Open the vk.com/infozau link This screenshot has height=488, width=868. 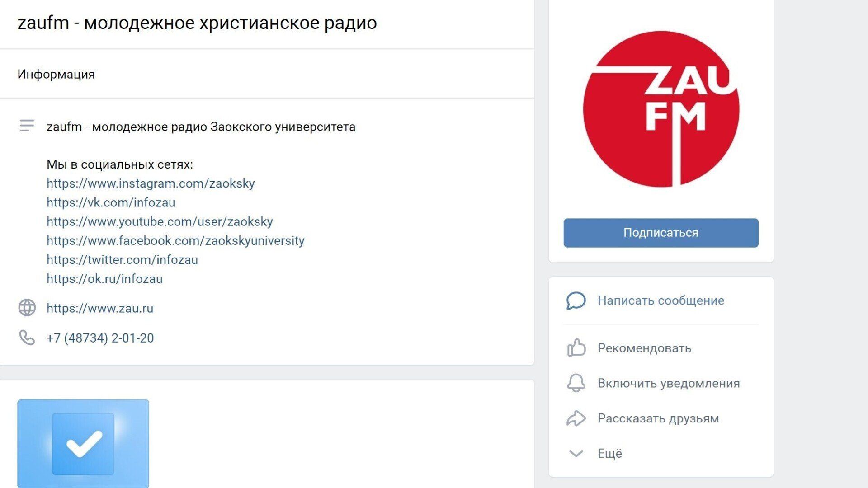tap(111, 202)
